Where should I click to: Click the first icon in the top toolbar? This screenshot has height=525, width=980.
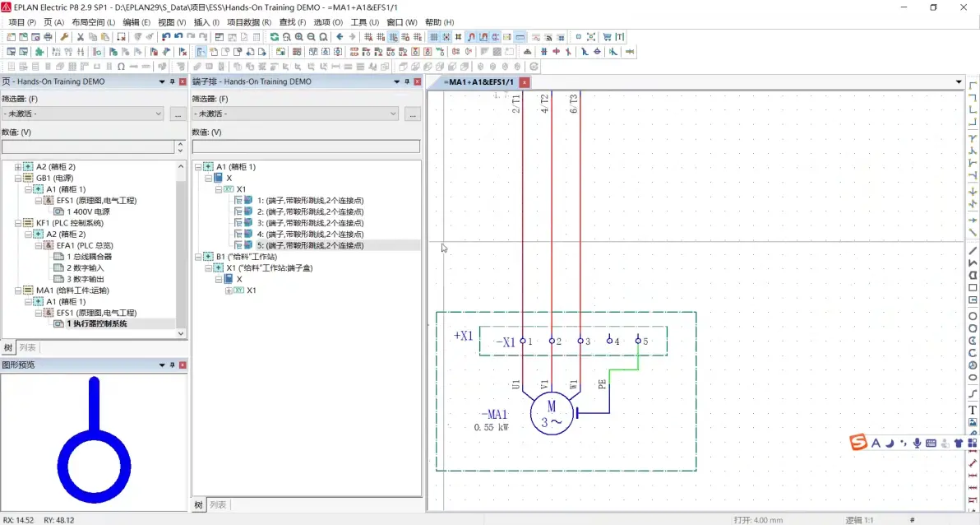pos(12,37)
